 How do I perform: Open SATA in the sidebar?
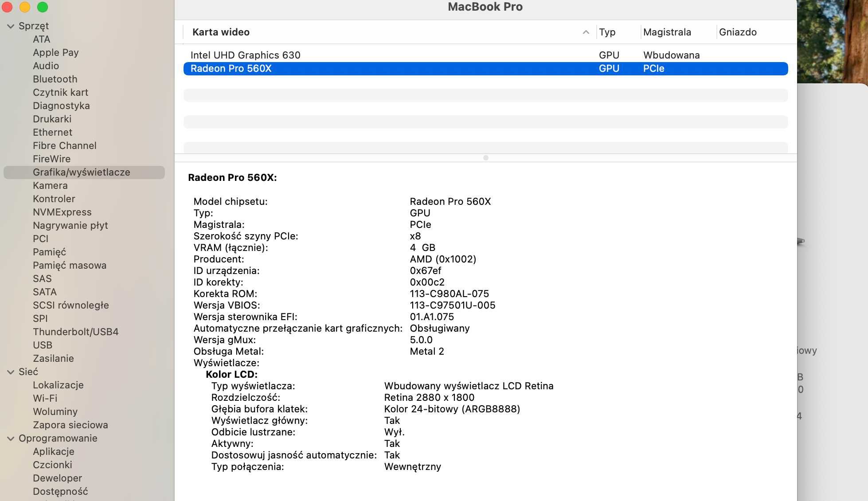point(44,292)
